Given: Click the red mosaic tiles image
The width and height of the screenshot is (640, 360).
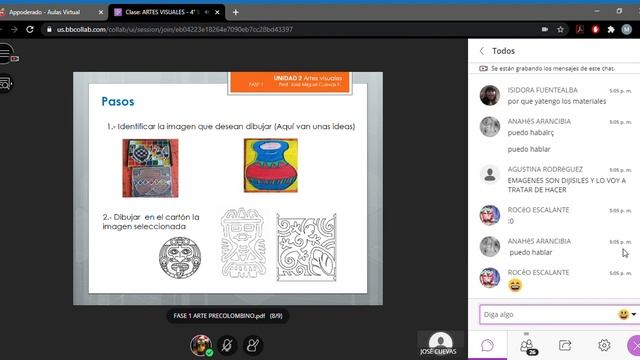Looking at the screenshot, I should 150,168.
